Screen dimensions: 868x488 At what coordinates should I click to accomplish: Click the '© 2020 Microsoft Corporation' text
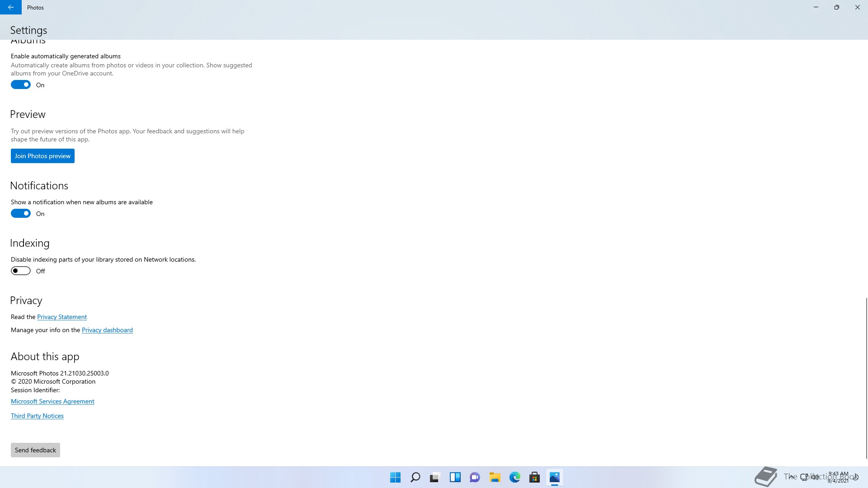(x=53, y=381)
